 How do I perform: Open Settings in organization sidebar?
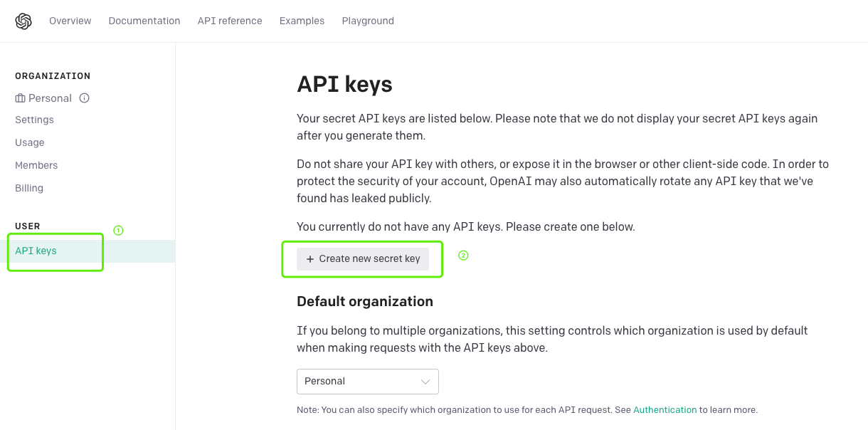pos(34,120)
